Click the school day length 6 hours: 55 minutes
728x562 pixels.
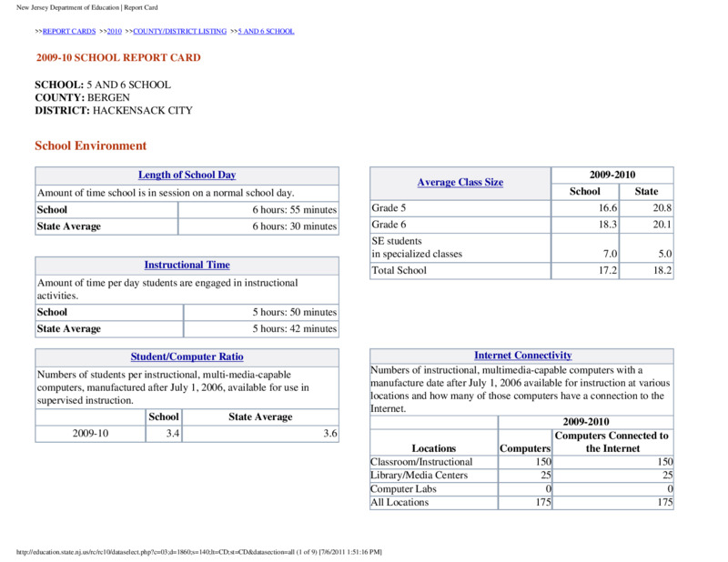(x=294, y=210)
